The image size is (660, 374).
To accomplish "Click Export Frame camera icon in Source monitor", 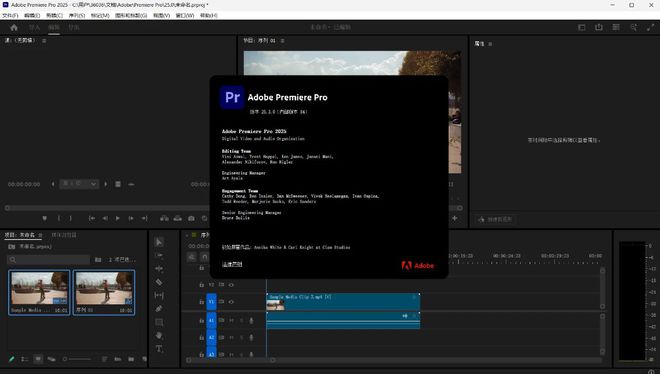I will (191, 218).
